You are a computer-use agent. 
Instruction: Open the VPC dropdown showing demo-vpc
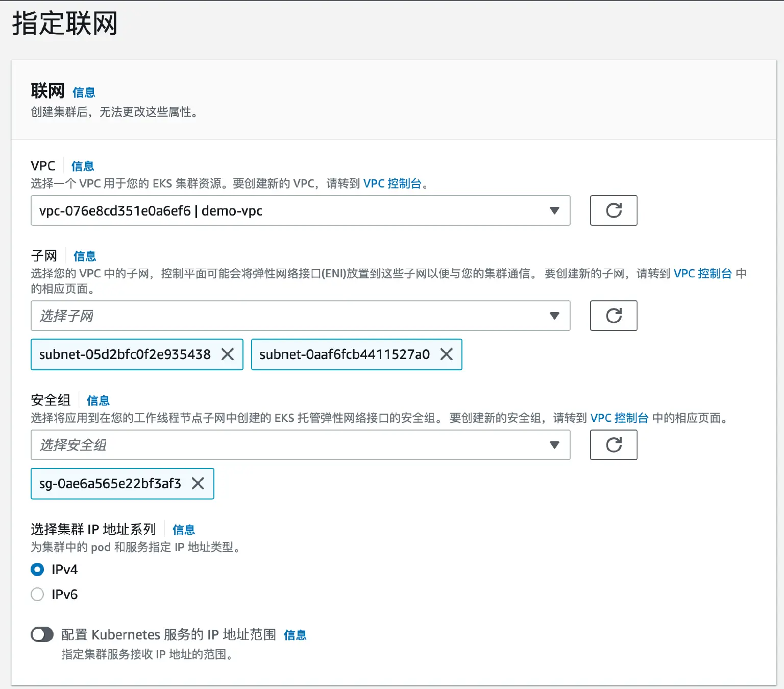point(300,210)
